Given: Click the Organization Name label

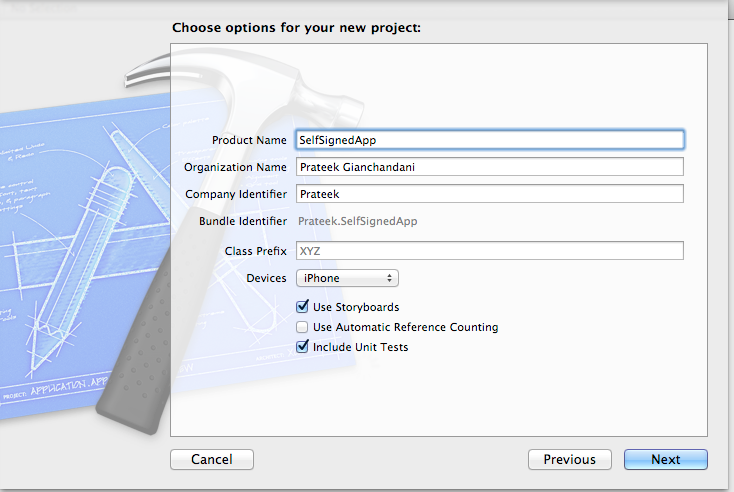Looking at the screenshot, I should point(236,167).
